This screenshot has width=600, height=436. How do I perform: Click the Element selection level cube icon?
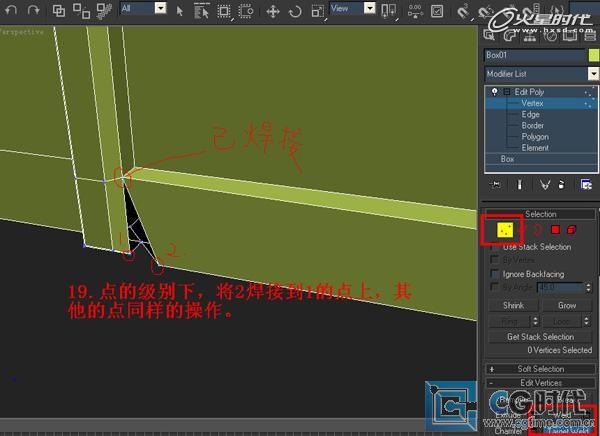(x=571, y=230)
